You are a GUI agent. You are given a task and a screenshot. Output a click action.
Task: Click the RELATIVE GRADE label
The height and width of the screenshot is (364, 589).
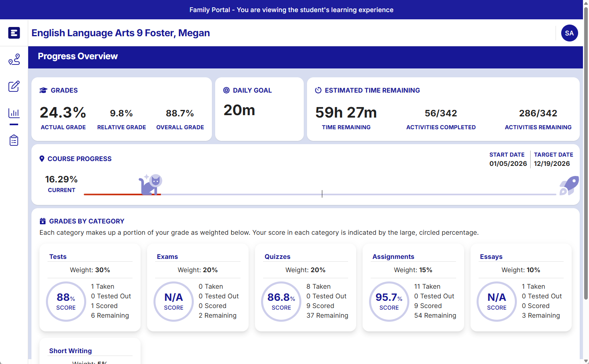(x=122, y=127)
